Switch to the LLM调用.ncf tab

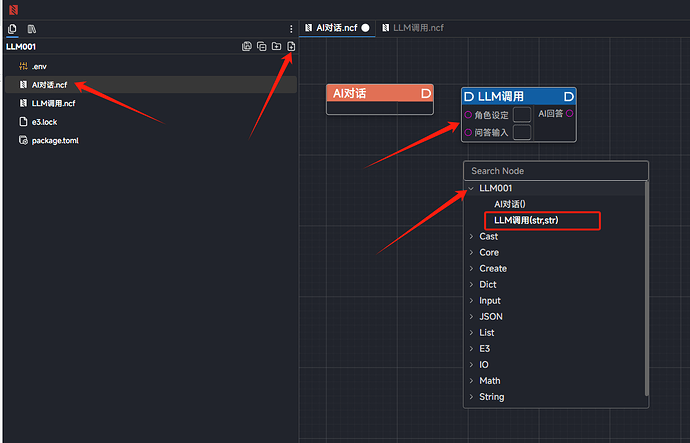click(x=416, y=28)
